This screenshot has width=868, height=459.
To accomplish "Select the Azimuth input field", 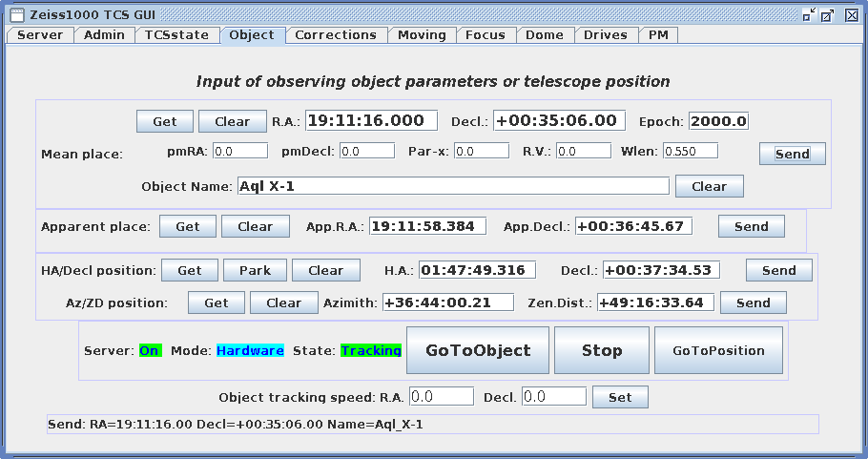I will click(447, 303).
